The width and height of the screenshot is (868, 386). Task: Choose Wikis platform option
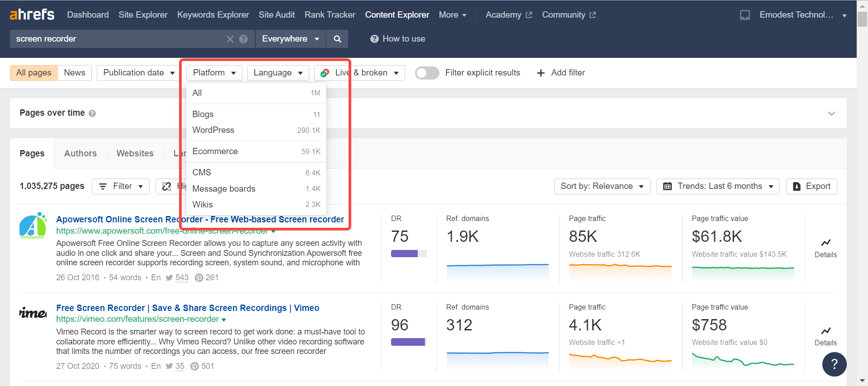256,205
